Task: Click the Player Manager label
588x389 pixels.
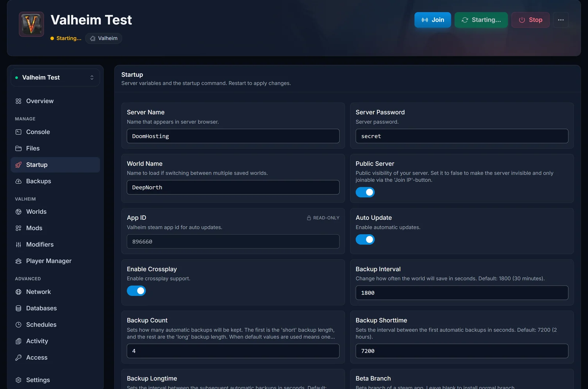Action: coord(49,261)
